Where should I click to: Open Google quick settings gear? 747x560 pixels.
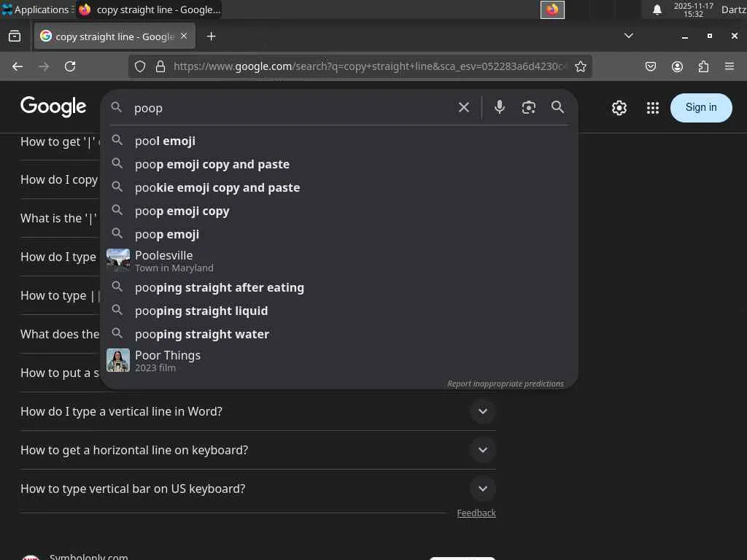[x=619, y=108]
